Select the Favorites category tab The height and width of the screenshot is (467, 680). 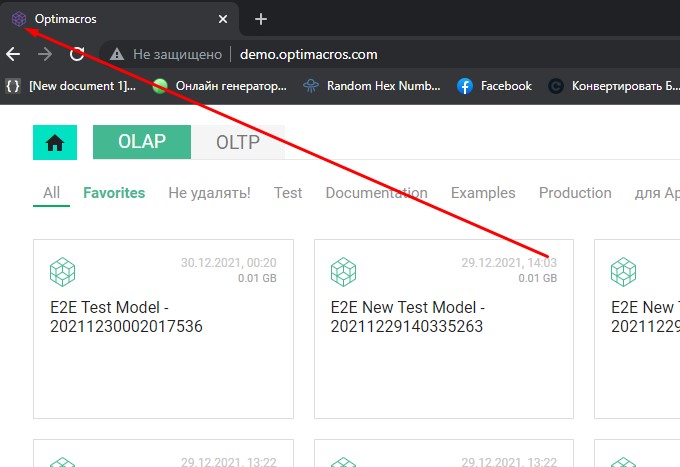(114, 193)
